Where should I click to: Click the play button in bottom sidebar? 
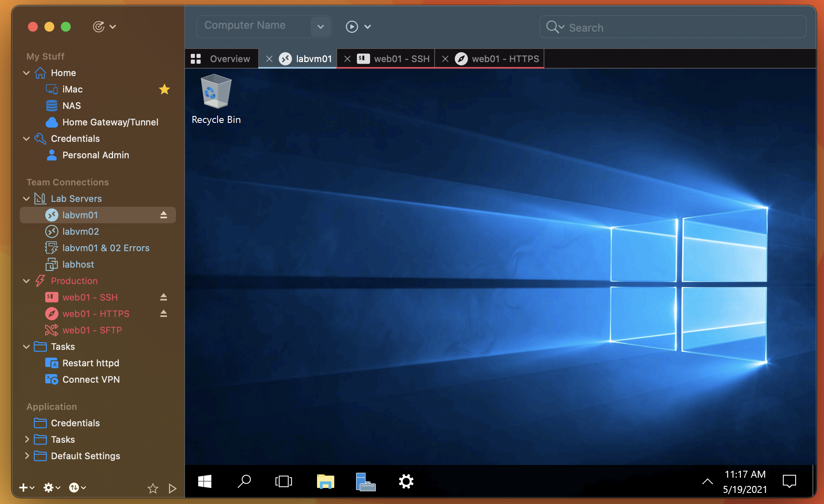(172, 488)
